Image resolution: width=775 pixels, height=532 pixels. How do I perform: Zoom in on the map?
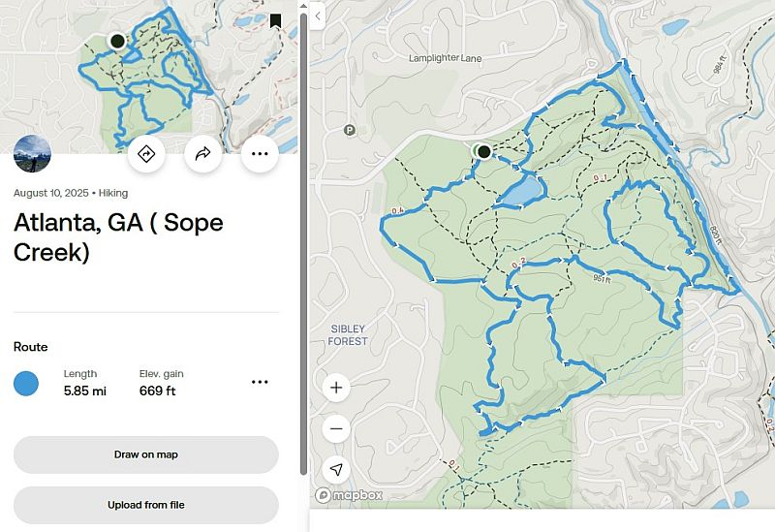336,389
